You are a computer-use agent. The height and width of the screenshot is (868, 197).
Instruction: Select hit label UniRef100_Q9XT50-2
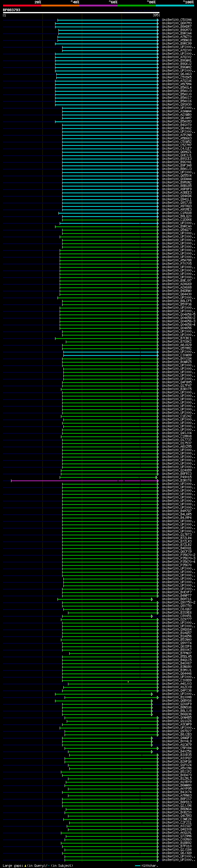[179, 603]
